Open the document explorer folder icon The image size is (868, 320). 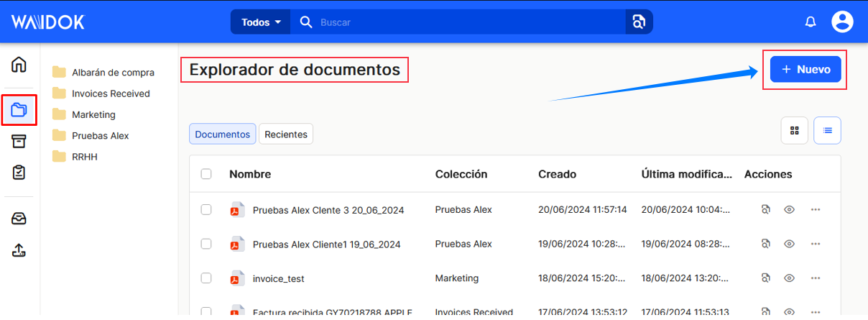pos(19,110)
